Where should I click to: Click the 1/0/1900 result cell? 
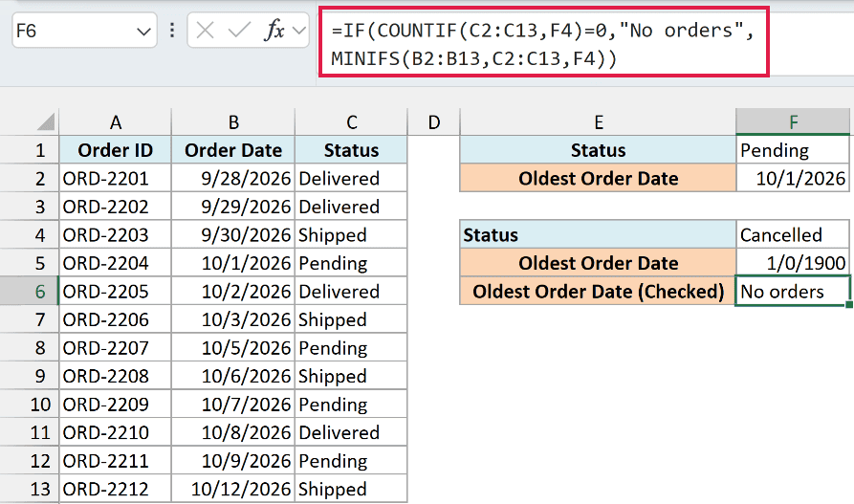coord(793,263)
